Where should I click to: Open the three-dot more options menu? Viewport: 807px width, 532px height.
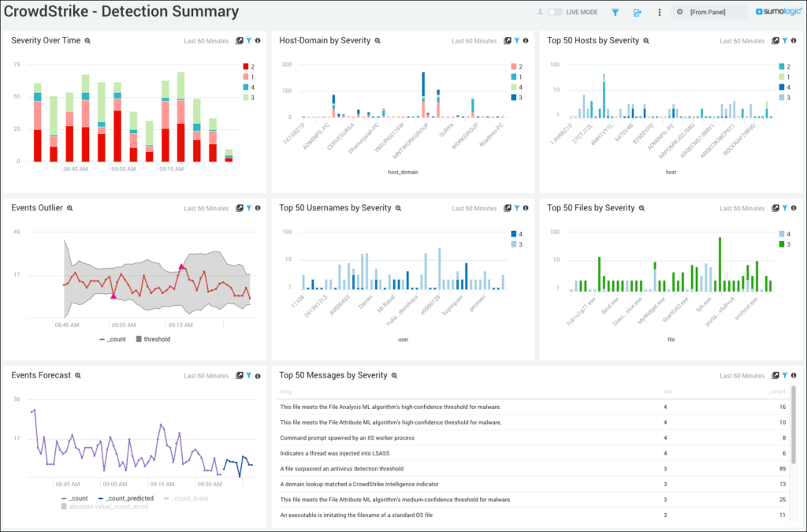pyautogui.click(x=660, y=13)
